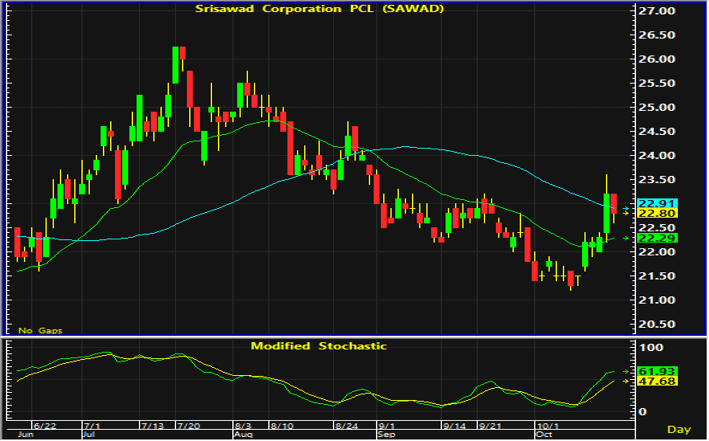Click the 20.50 price axis label
This screenshot has width=709, height=441.
coord(657,324)
